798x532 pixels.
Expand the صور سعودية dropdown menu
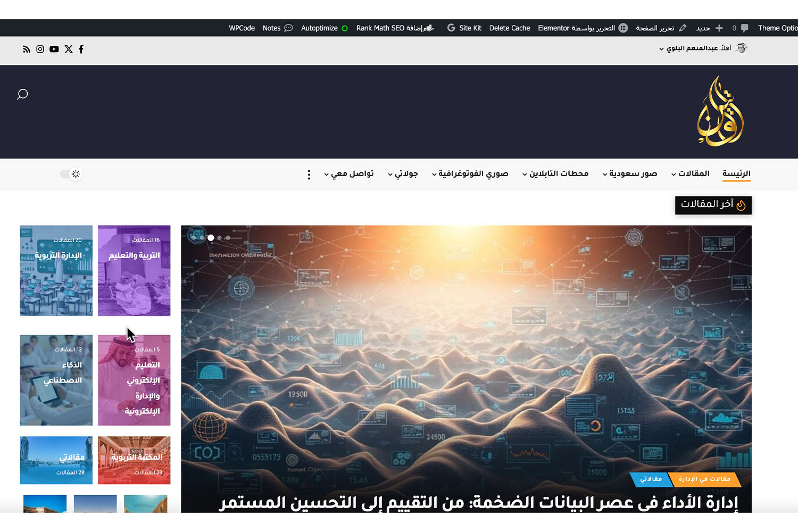click(x=630, y=174)
